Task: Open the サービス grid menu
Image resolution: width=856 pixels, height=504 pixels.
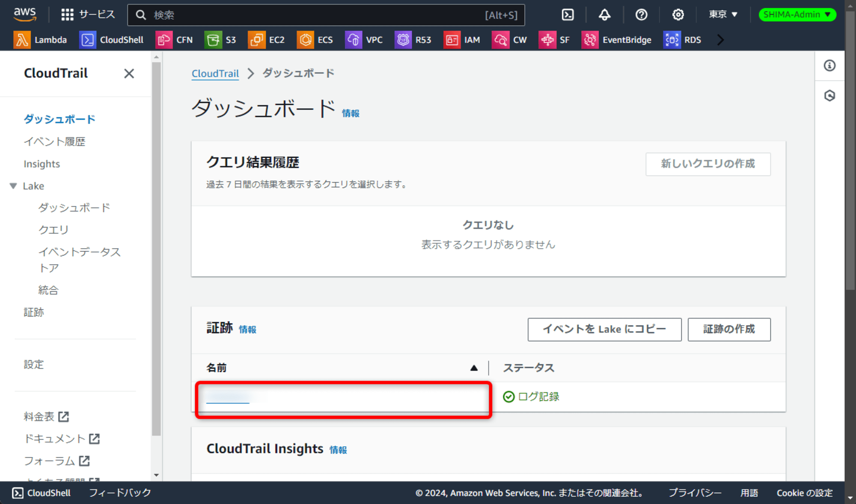Action: 88,15
